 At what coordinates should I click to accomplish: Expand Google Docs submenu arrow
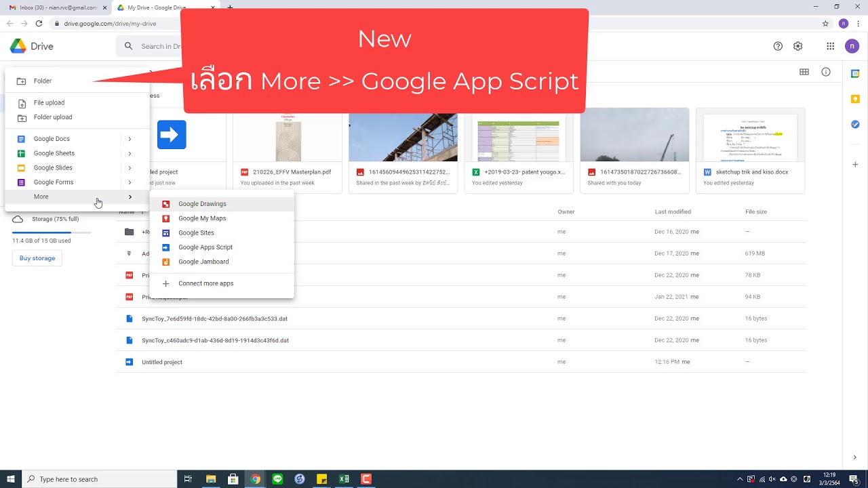(130, 139)
